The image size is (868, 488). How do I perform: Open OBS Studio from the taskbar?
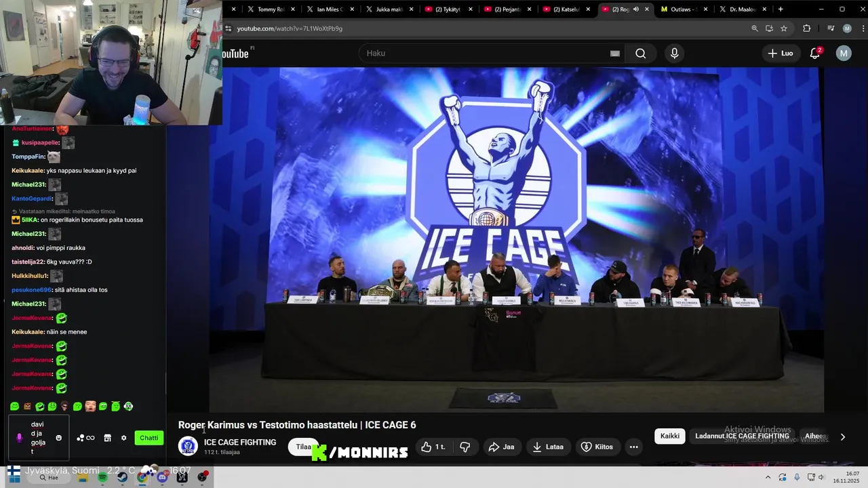tap(202, 477)
